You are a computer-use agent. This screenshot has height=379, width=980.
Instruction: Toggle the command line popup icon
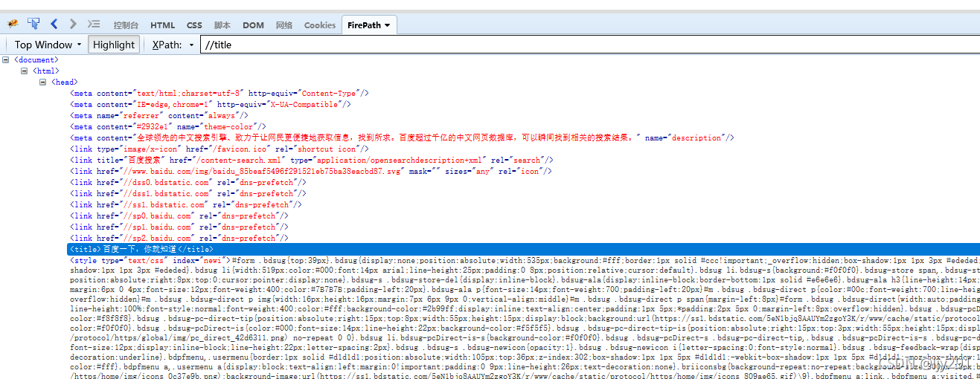[x=94, y=25]
